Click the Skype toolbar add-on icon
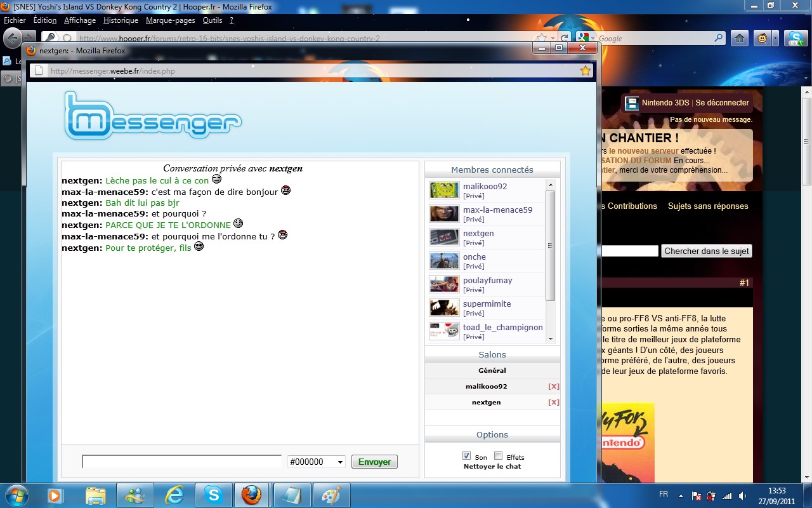 click(x=796, y=38)
